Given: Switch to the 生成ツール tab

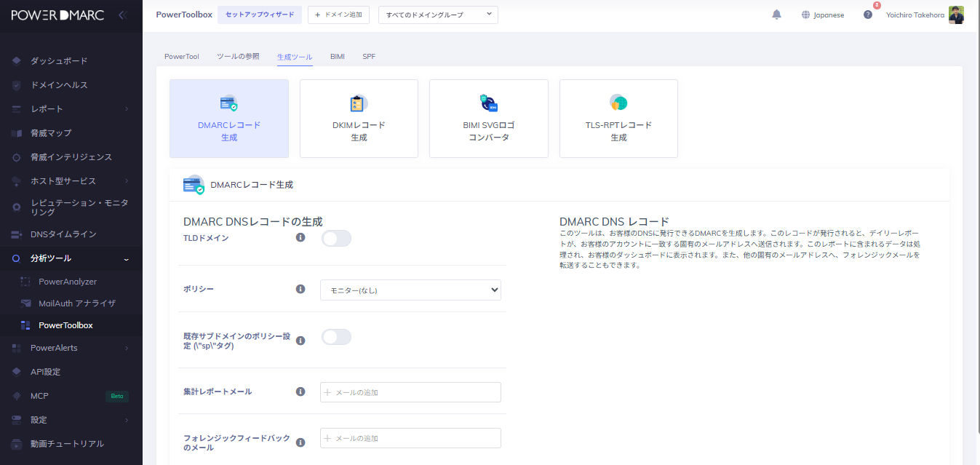Looking at the screenshot, I should (x=295, y=56).
